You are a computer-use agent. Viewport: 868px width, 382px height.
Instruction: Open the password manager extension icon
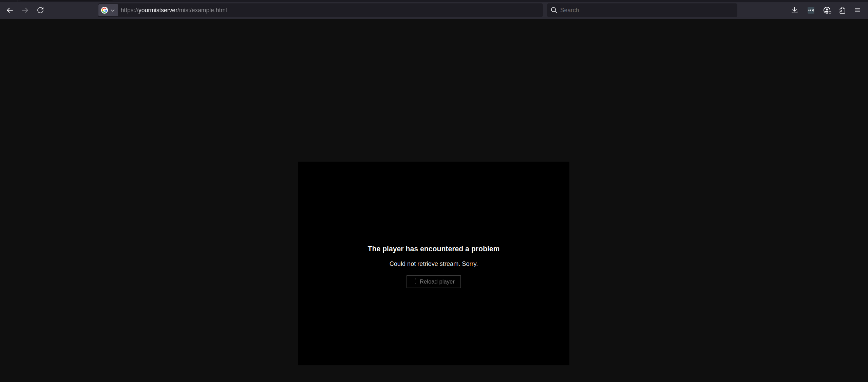811,10
